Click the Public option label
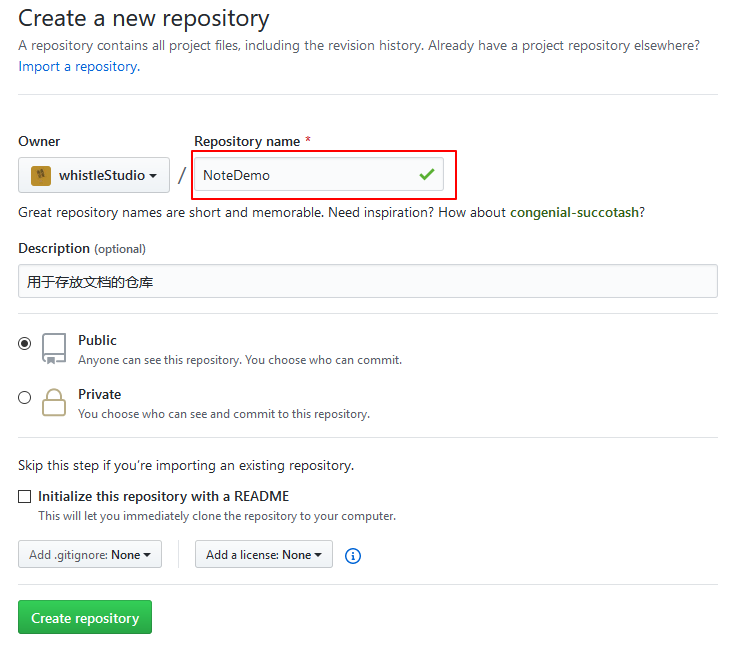Image resolution: width=732 pixels, height=666 pixels. 97,340
